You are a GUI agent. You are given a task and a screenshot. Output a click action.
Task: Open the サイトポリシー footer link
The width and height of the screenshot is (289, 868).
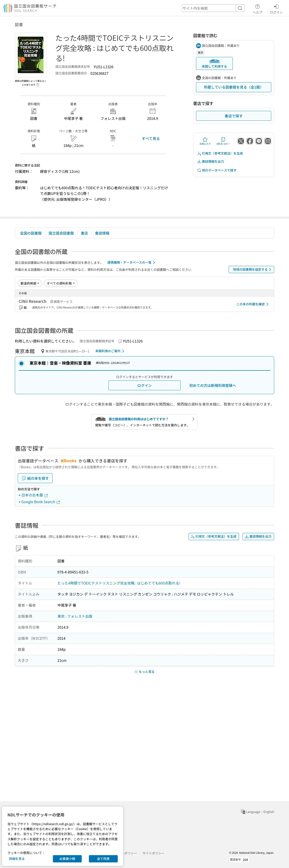[x=154, y=853]
